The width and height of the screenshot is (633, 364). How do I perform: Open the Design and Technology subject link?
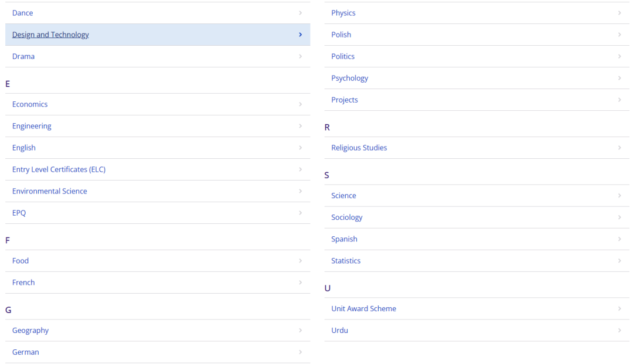coord(50,35)
